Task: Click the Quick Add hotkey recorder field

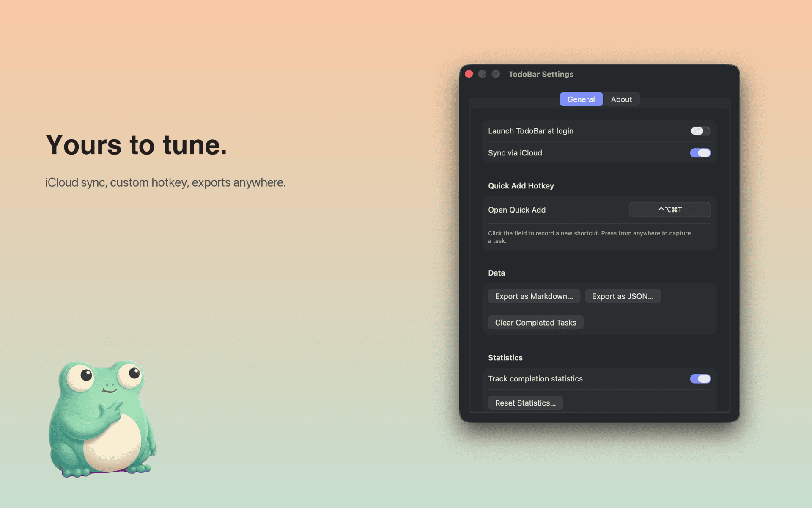Action: [670, 210]
